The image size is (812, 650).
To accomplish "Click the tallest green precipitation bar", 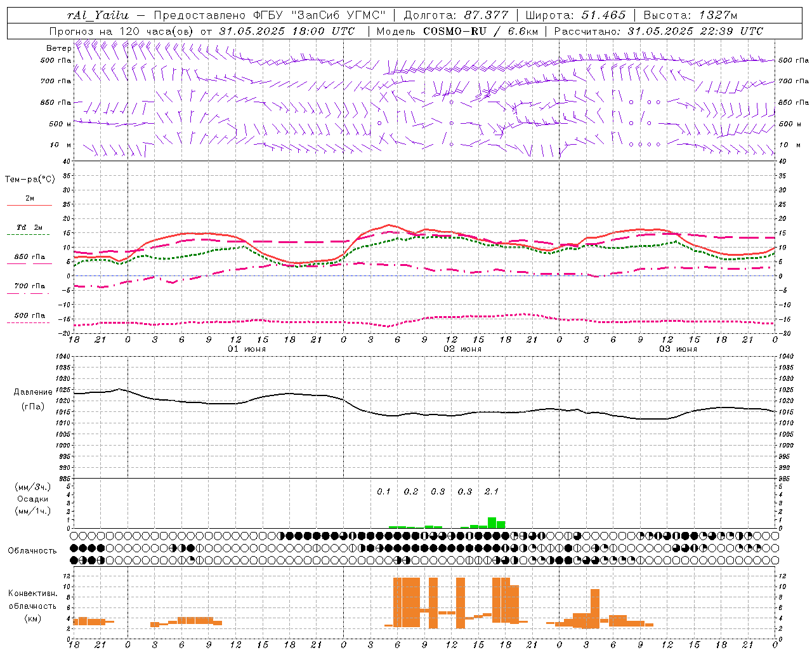I will click(492, 522).
